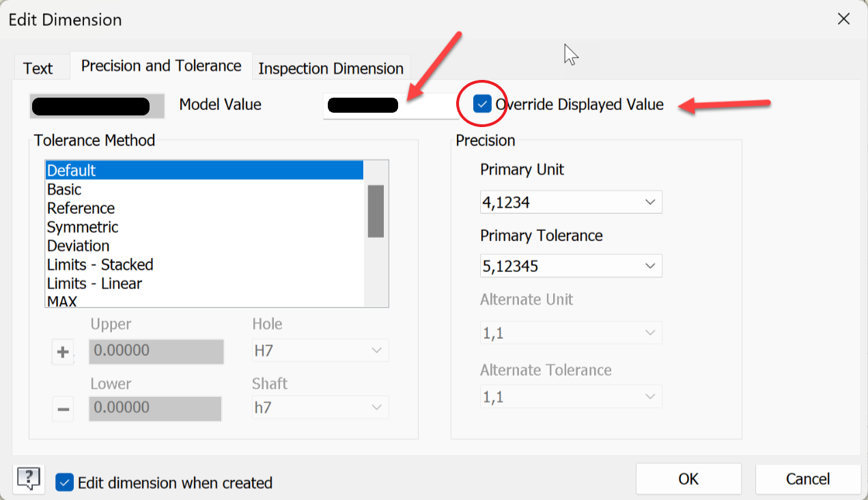Select Limits - Linear tolerance method
Viewport: 868px width, 500px height.
point(204,283)
